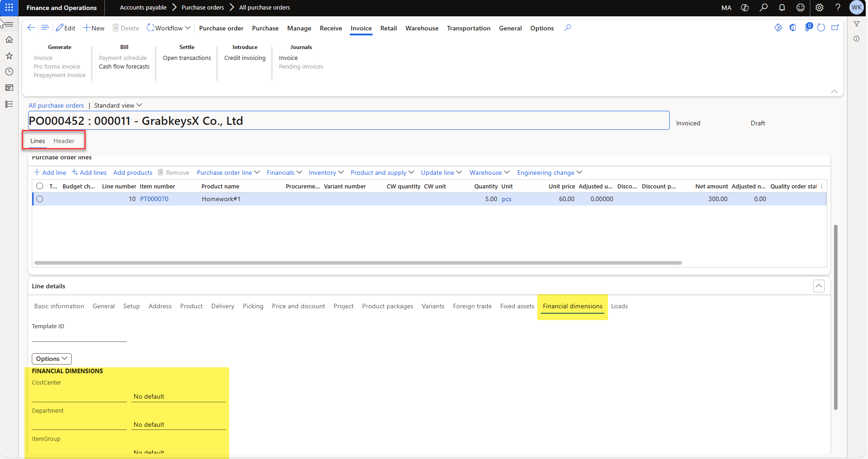Collapse the Line details section
This screenshot has height=459, width=868.
coord(819,286)
